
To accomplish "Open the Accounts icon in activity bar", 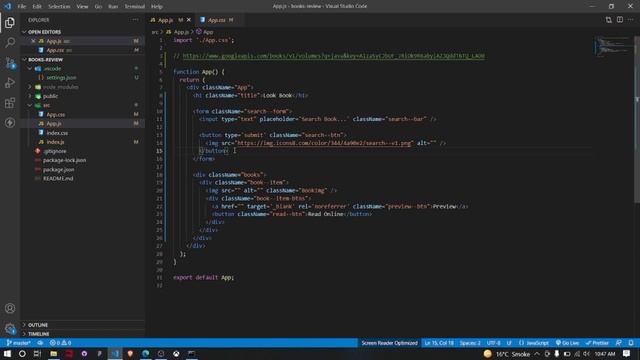I will point(10,308).
